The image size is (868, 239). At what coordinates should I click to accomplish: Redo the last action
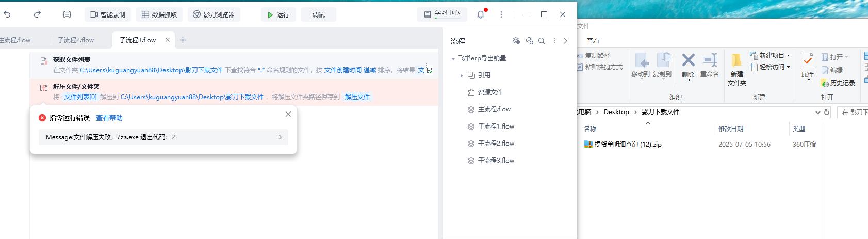[37, 14]
